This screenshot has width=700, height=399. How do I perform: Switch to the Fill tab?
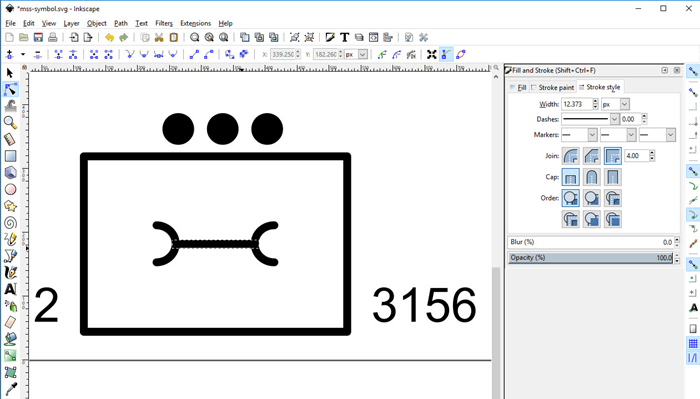[x=518, y=87]
